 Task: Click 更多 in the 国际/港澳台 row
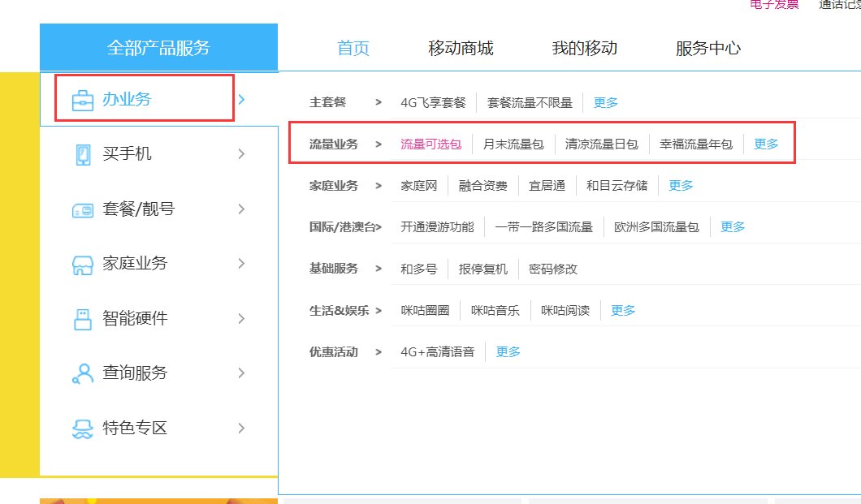point(733,227)
